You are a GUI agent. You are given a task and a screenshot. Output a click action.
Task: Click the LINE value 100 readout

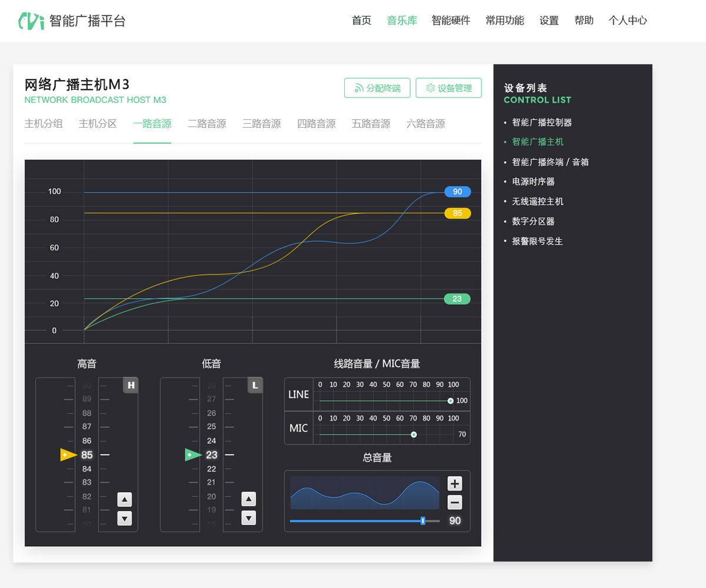tap(462, 400)
